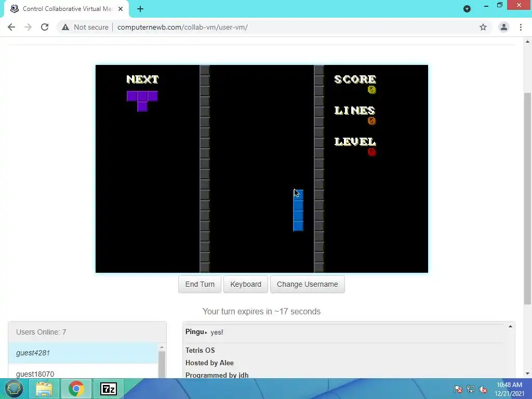The width and height of the screenshot is (532, 399).
Task: Click the NEXT label in the game
Action: pyautogui.click(x=142, y=79)
